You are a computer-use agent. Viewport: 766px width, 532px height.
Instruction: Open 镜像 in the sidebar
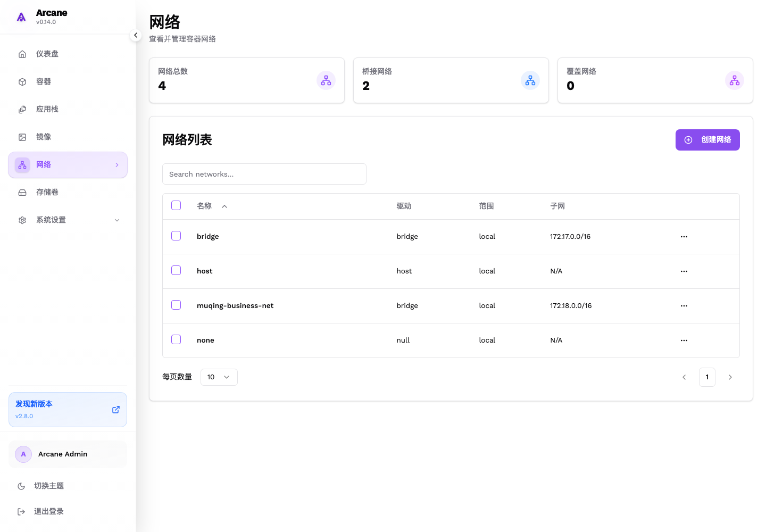pos(68,137)
